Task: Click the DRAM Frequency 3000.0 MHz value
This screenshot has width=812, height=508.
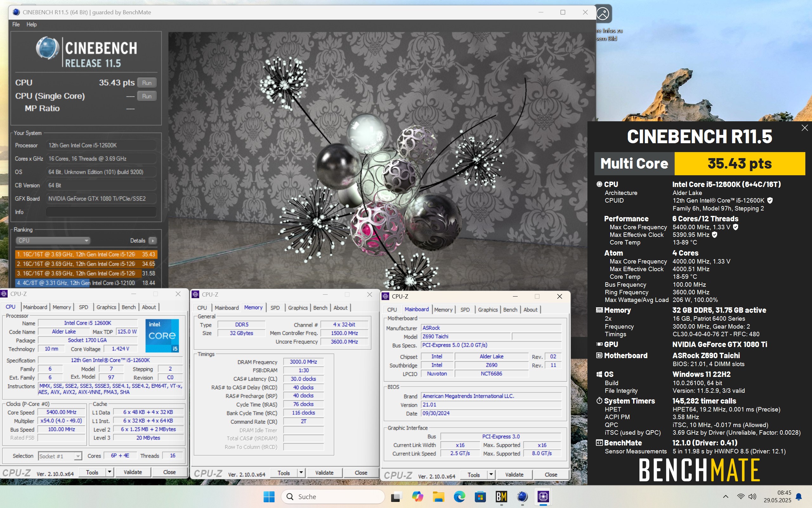Action: (x=303, y=362)
